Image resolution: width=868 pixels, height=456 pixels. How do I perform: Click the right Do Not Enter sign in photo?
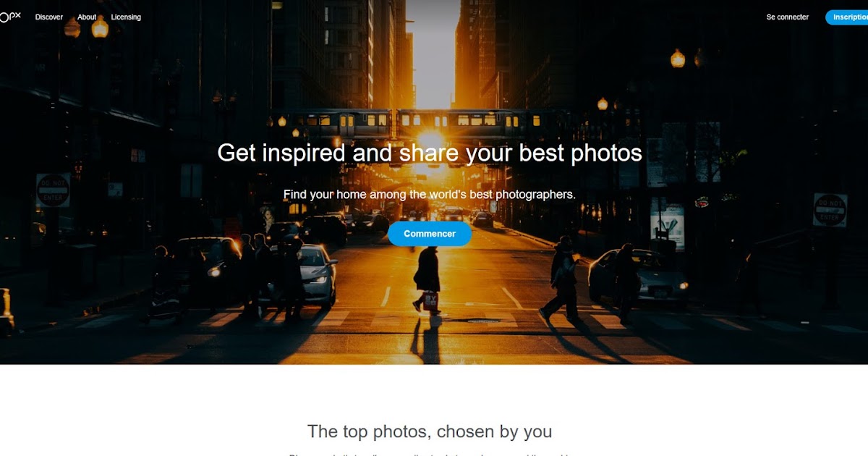pyautogui.click(x=830, y=210)
